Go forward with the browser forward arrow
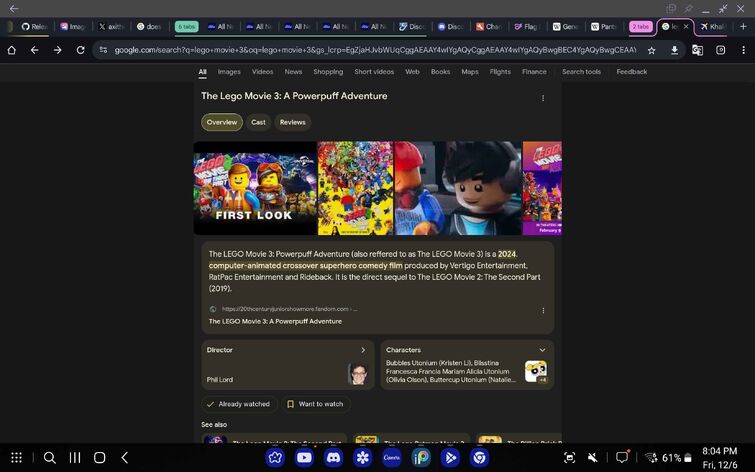Screen dimensions: 755x472 coord(57,50)
